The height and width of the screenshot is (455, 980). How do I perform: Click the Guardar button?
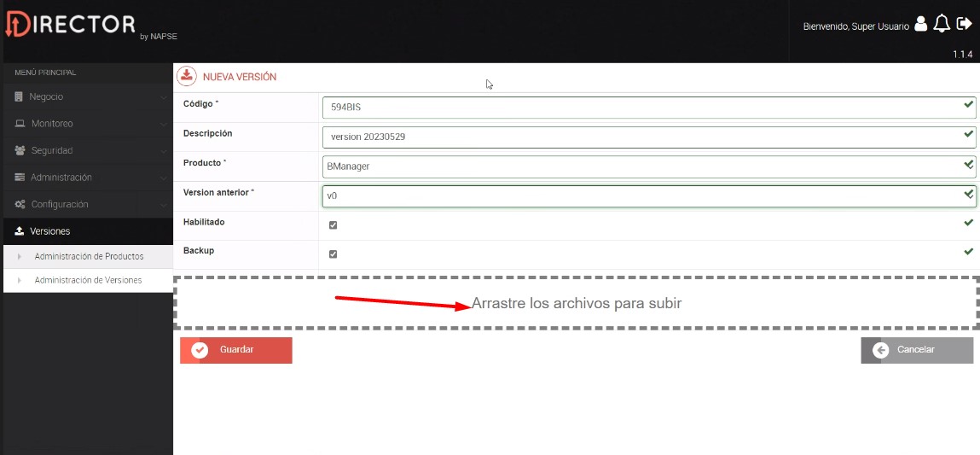click(236, 350)
